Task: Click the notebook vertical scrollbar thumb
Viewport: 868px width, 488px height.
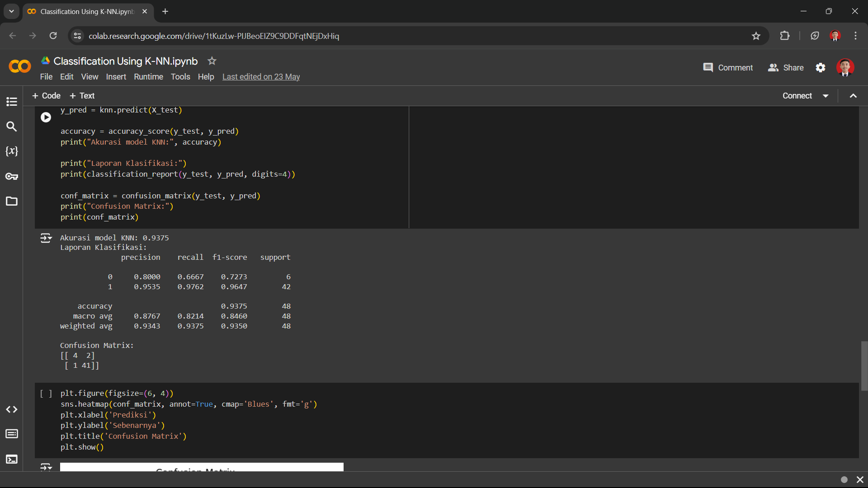Action: (x=864, y=366)
